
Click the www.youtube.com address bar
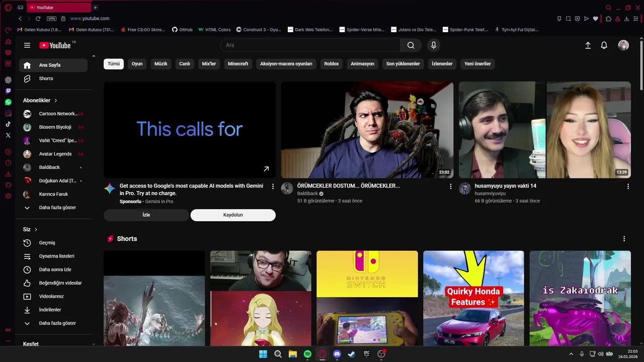[x=90, y=19]
